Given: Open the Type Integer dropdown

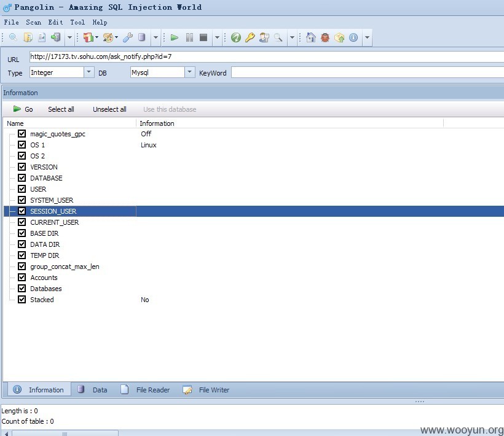Looking at the screenshot, I should click(89, 72).
